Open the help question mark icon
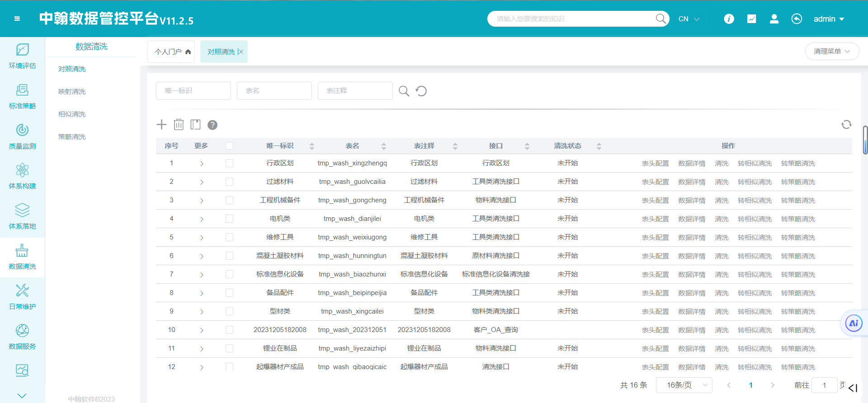This screenshot has width=868, height=403. (212, 125)
